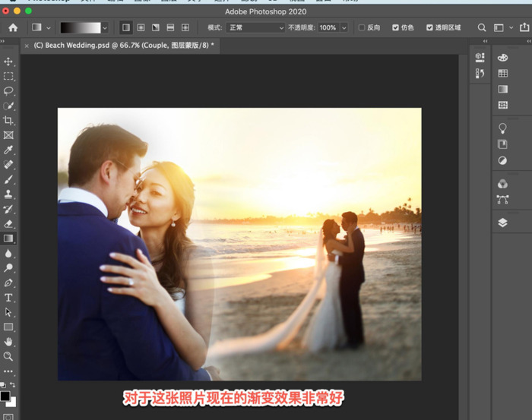Choose Diamond Gradient style
Viewport: 532px width, 420px height.
coord(185,27)
